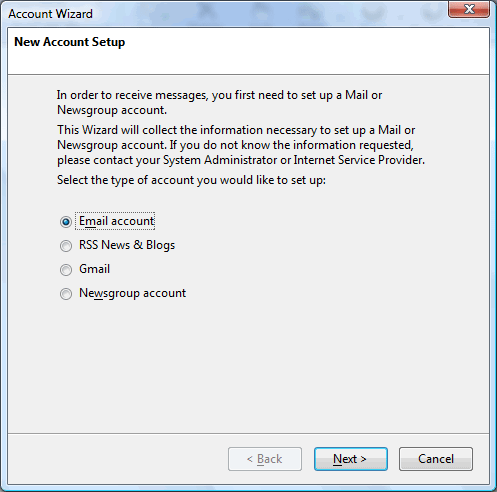This screenshot has width=497, height=492.
Task: Click the 'Newsgroup account' label text
Action: point(132,293)
